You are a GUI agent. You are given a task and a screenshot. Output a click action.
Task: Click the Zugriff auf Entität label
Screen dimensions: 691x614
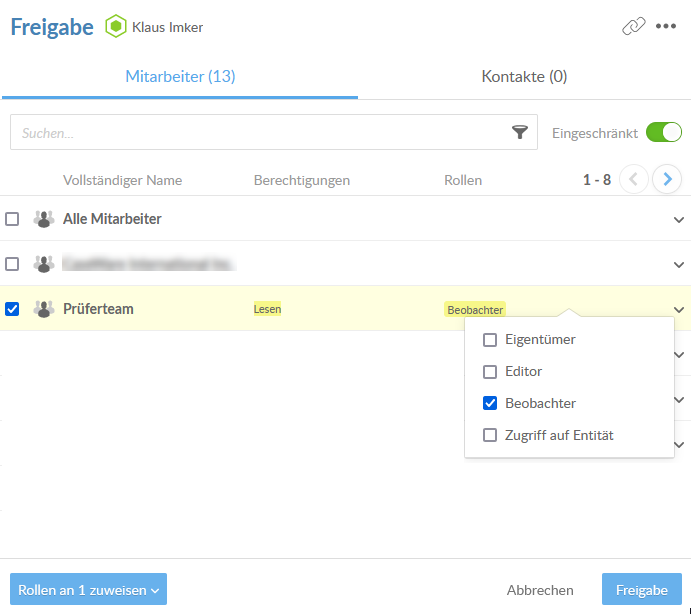point(559,435)
